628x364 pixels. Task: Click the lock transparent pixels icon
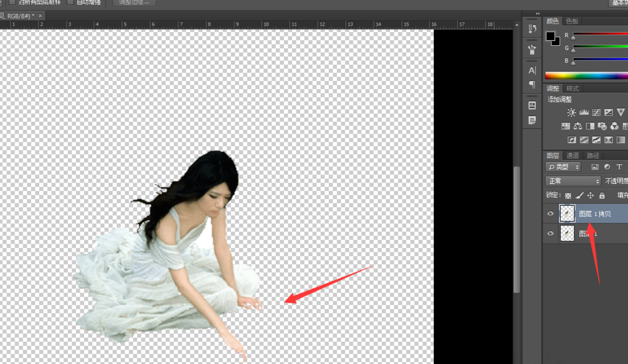coord(568,195)
